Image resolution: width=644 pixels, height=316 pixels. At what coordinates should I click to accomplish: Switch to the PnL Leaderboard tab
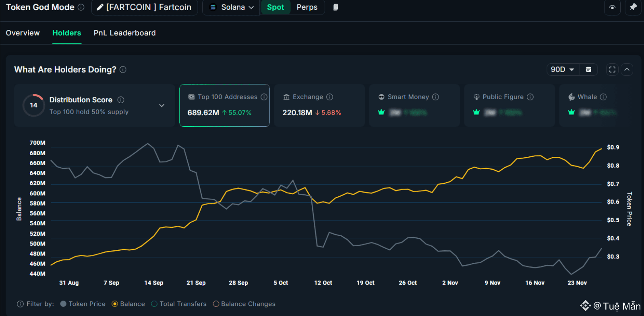(x=124, y=33)
